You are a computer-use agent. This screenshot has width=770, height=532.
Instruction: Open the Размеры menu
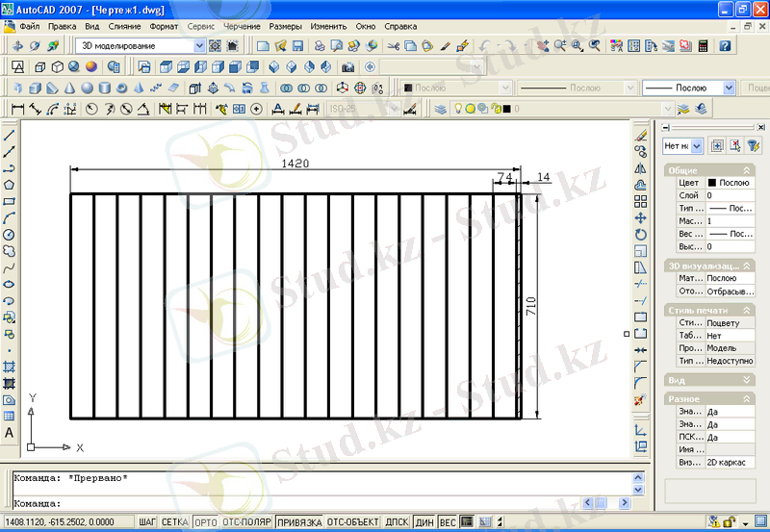click(x=285, y=27)
